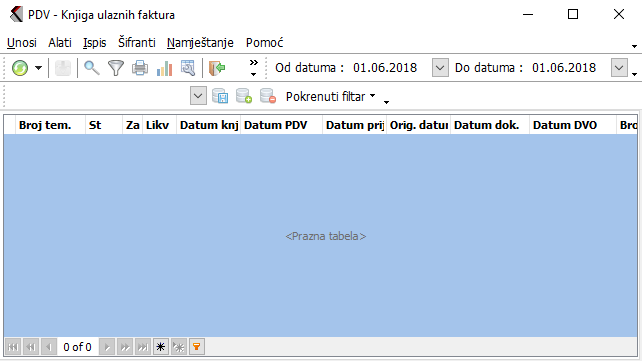Click the printer icon

tap(140, 68)
